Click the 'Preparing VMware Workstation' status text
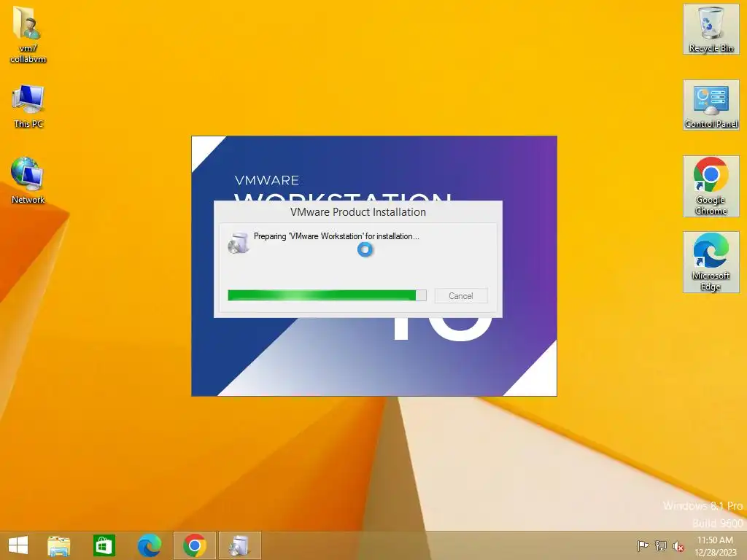The height and width of the screenshot is (560, 747). click(x=336, y=236)
